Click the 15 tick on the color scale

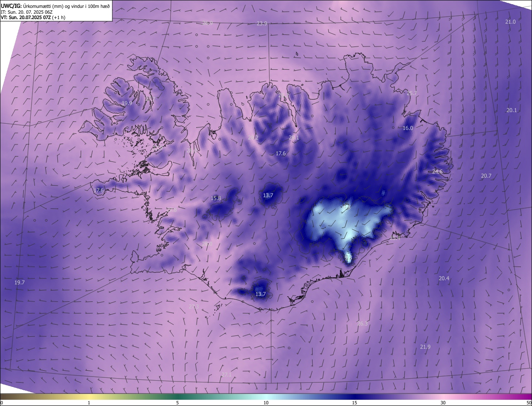tap(355, 403)
